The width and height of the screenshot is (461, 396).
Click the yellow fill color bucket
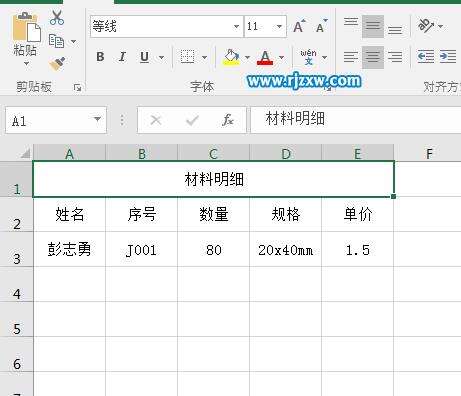[232, 57]
